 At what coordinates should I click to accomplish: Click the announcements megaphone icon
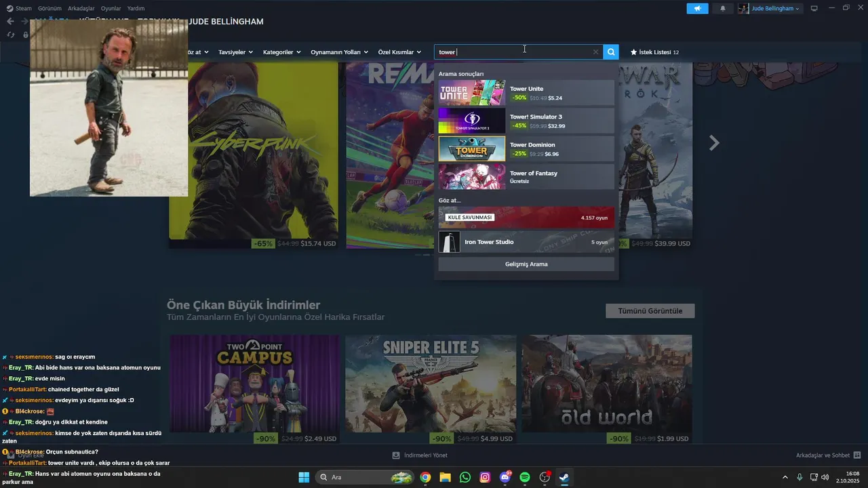click(697, 8)
